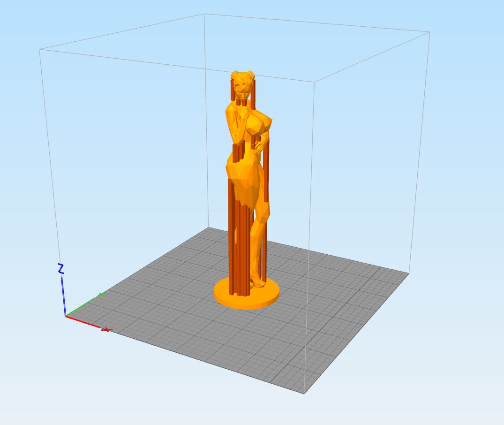Click the red X axis marker

[107, 330]
